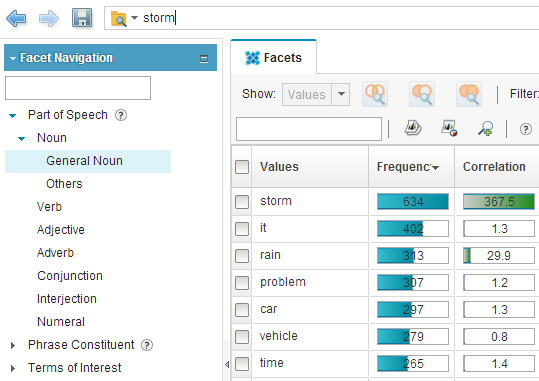Collapse the Part of Speech tree node
Viewport: 539px width, 381px height.
pos(13,116)
